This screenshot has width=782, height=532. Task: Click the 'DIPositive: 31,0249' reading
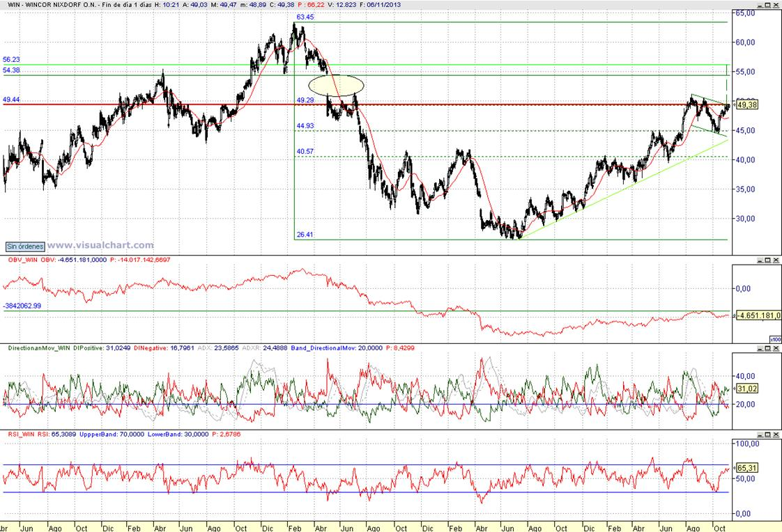pyautogui.click(x=102, y=348)
